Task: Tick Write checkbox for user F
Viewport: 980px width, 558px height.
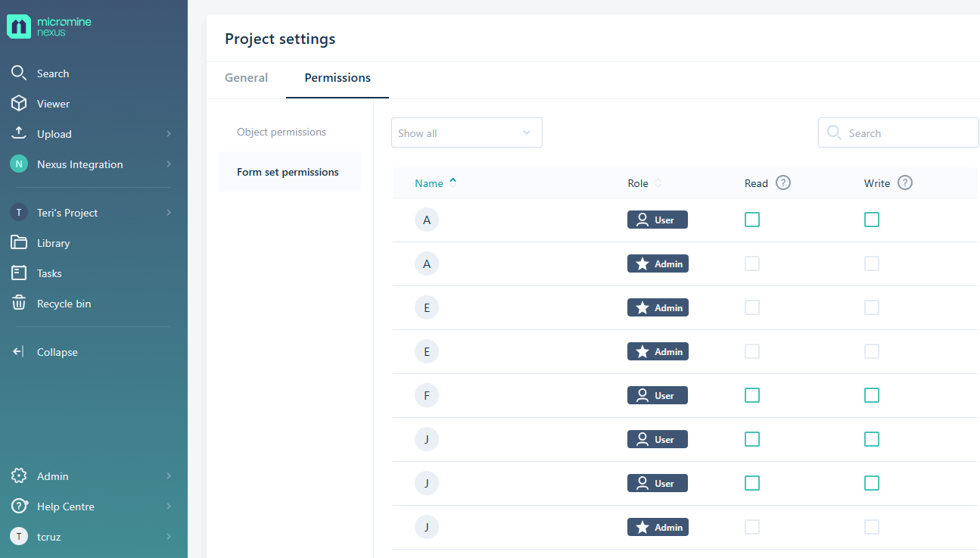Action: pyautogui.click(x=872, y=395)
